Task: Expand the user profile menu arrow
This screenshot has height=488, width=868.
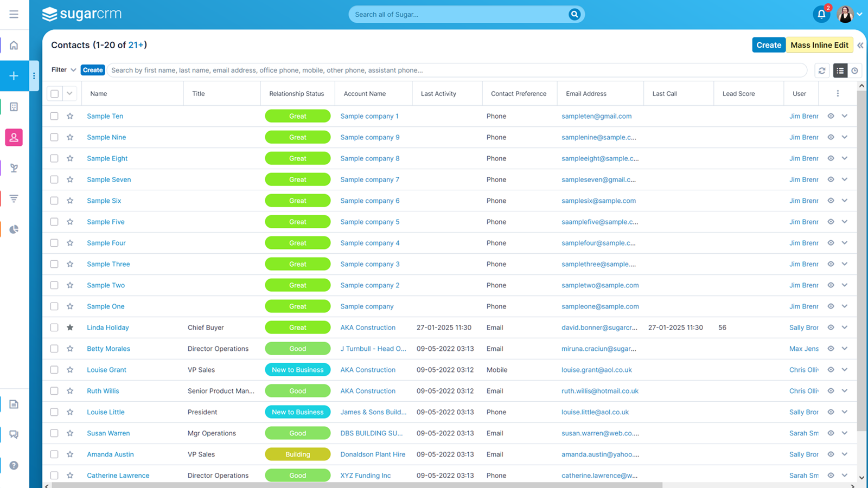Action: coord(859,15)
